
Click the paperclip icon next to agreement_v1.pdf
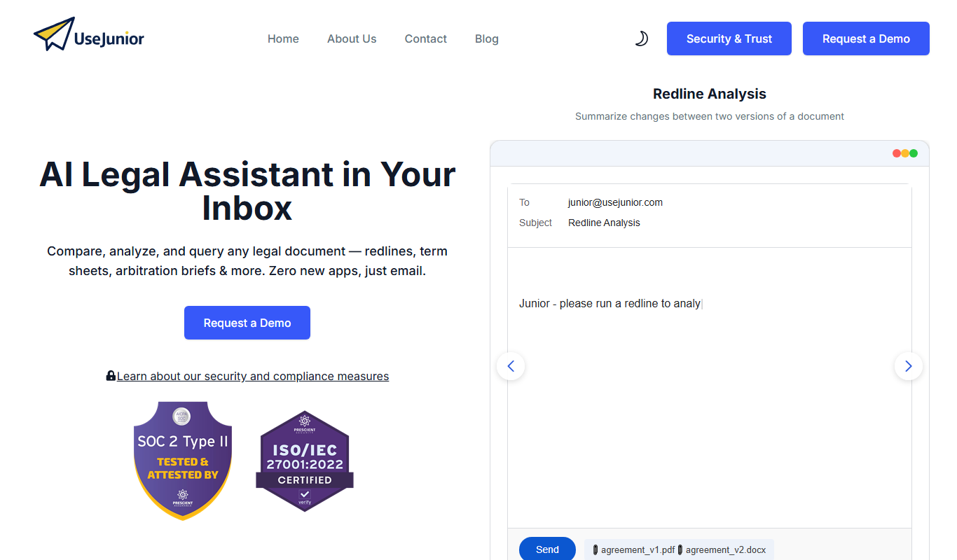point(595,550)
